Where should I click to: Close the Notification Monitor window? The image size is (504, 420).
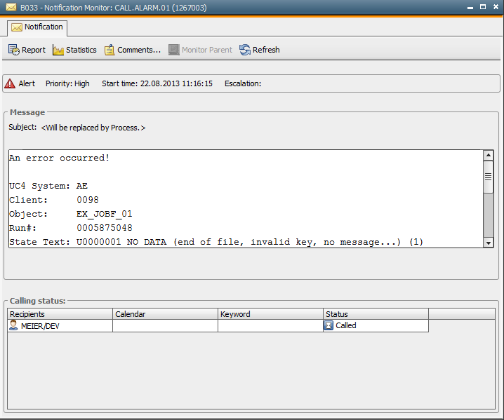496,7
